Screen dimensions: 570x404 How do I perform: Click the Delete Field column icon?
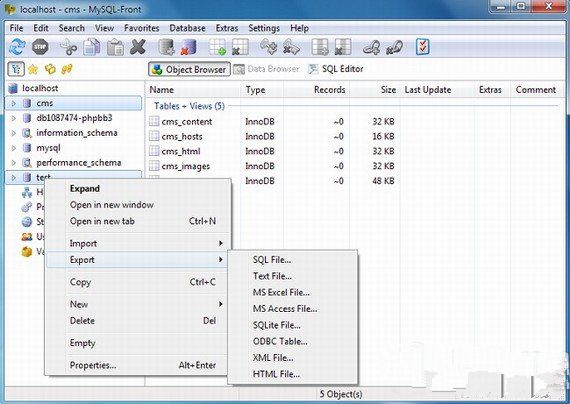pyautogui.click(x=342, y=47)
